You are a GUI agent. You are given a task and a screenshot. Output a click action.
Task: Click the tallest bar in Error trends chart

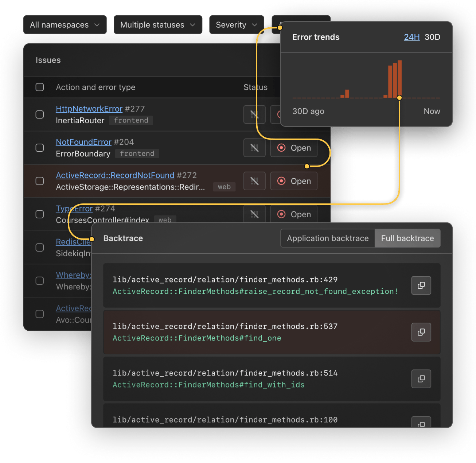[399, 79]
